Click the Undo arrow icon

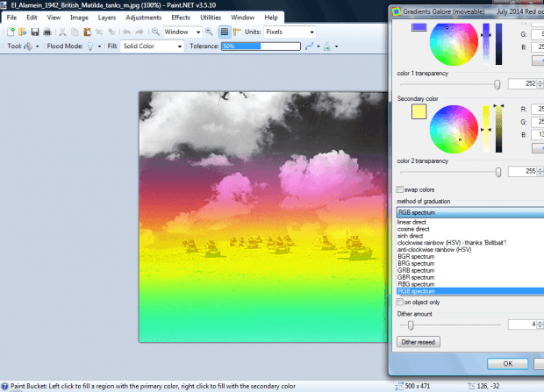(126, 32)
